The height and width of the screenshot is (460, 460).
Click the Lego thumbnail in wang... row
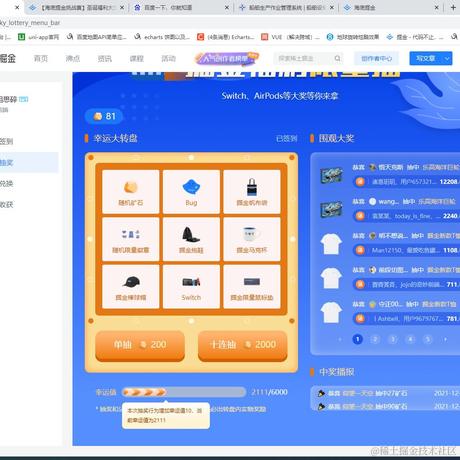pyautogui.click(x=331, y=209)
